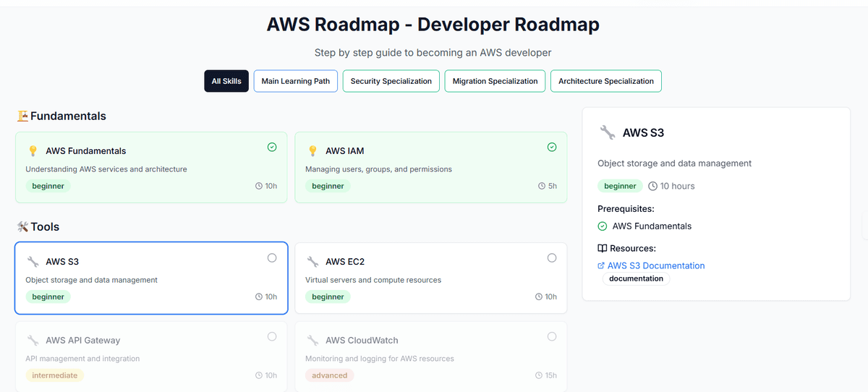Click the clock icon on AWS S3 card

tap(259, 297)
